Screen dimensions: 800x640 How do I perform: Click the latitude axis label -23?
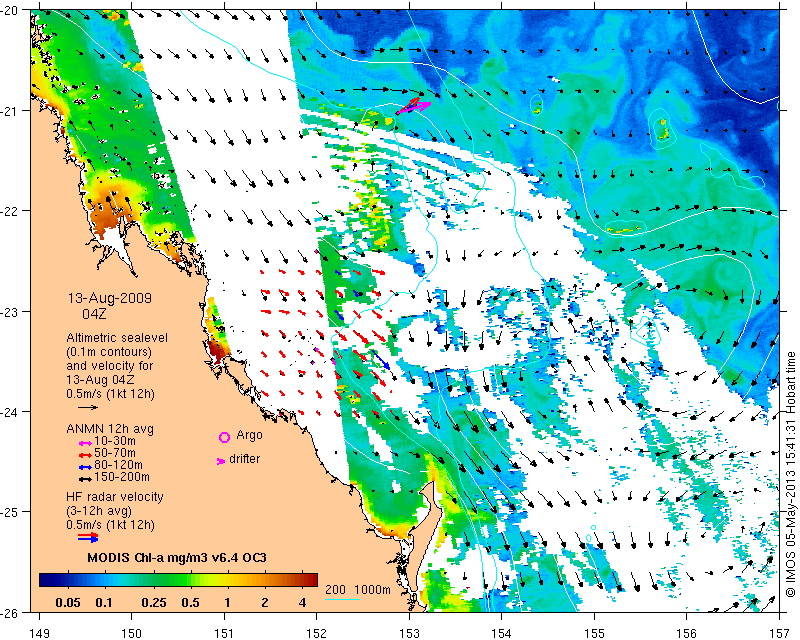pos(9,311)
